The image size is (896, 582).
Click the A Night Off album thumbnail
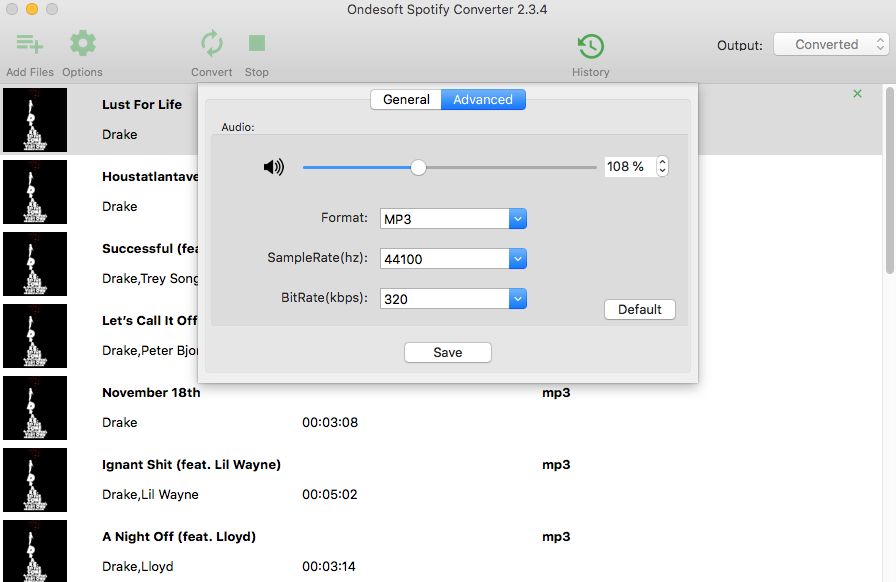click(x=35, y=551)
